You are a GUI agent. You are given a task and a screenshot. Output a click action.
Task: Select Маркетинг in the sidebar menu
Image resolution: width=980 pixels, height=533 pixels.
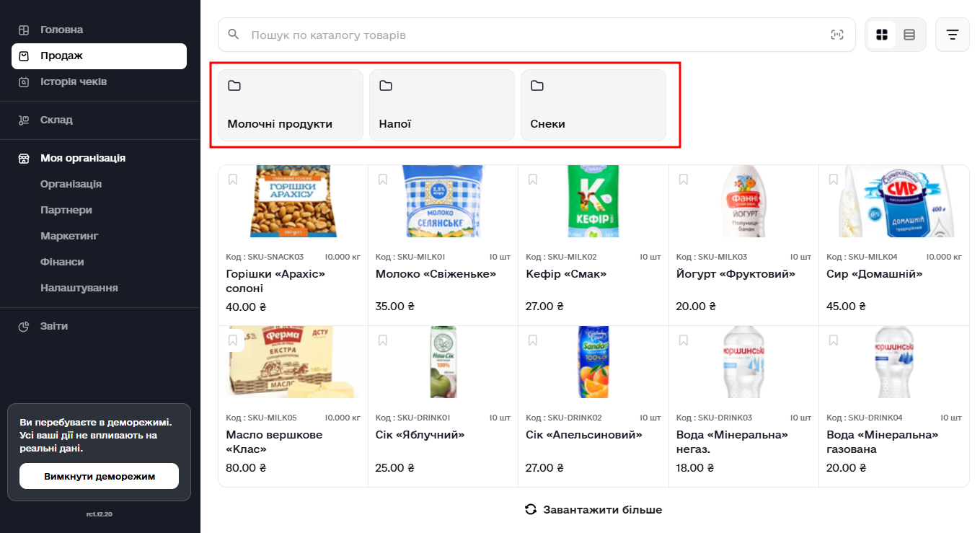point(69,235)
